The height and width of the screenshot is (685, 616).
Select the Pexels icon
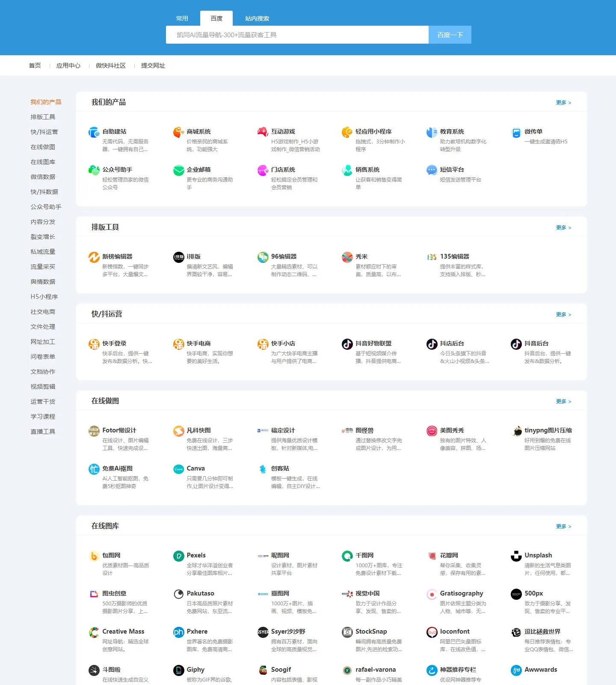click(x=178, y=556)
